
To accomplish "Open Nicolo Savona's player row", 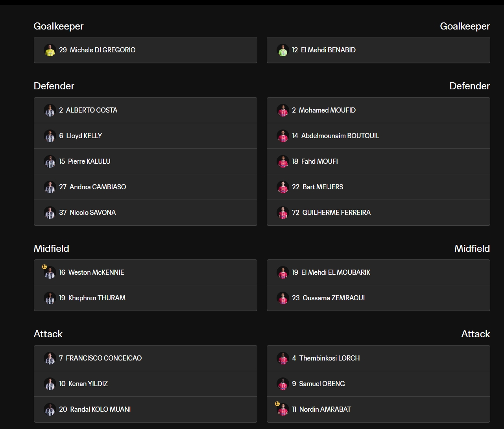I will click(146, 213).
